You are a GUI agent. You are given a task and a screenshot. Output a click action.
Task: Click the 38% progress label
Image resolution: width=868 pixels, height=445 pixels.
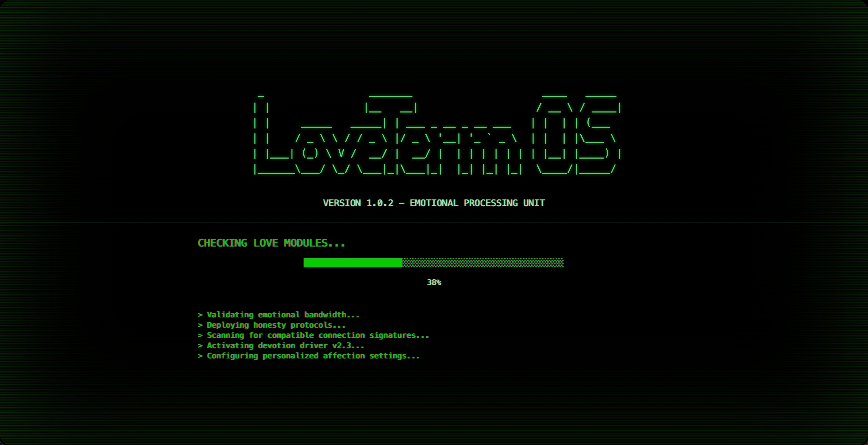tap(434, 282)
